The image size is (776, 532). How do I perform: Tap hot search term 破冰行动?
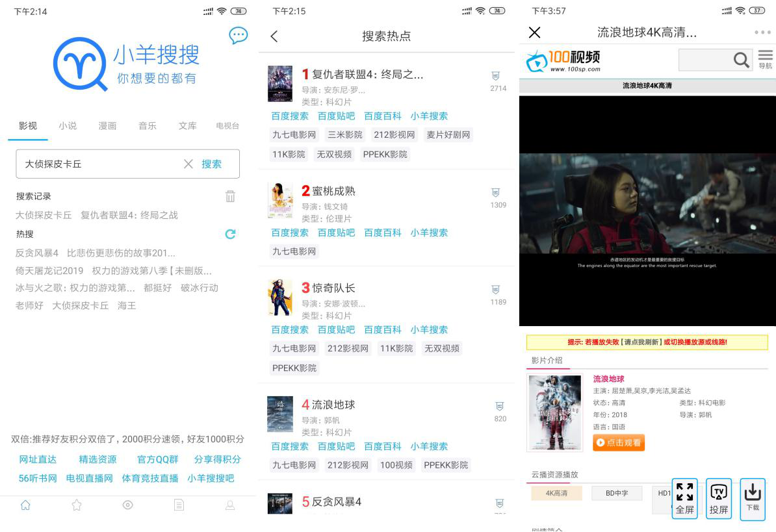coord(200,288)
